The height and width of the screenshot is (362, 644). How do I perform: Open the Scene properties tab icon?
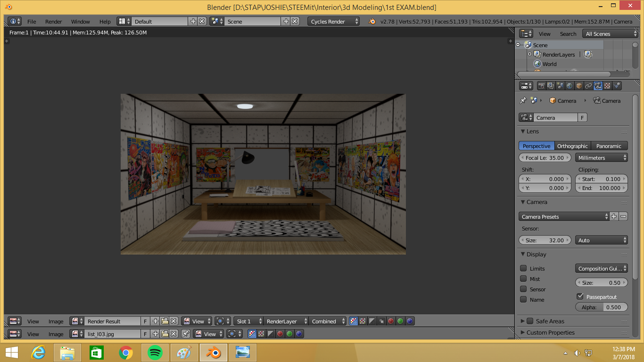click(560, 86)
